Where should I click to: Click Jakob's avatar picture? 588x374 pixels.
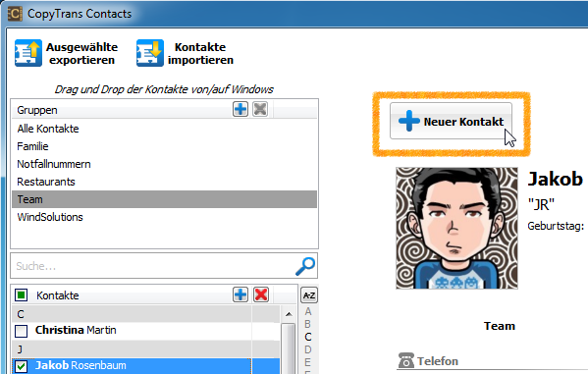click(x=456, y=228)
